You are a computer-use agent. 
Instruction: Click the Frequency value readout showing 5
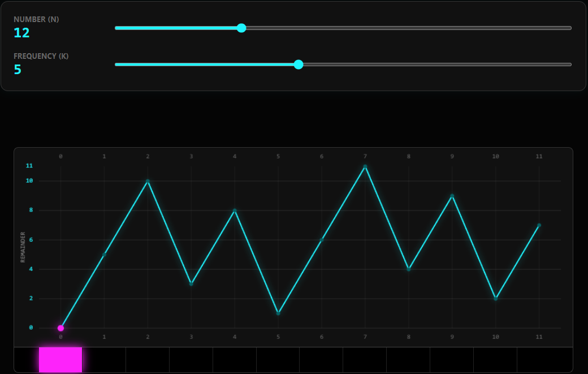18,70
